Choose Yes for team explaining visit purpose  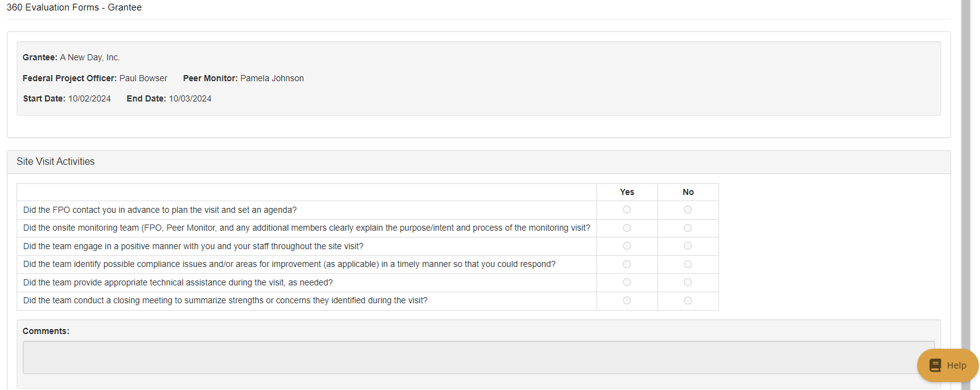[627, 228]
